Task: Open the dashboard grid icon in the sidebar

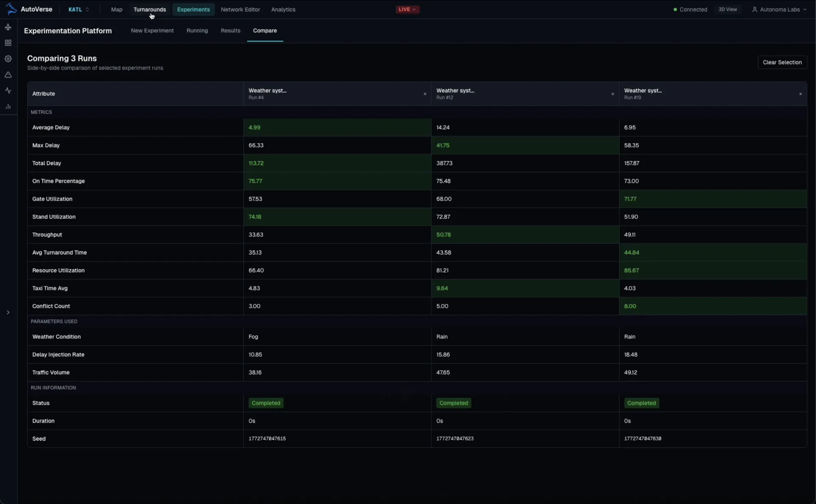Action: pyautogui.click(x=8, y=42)
